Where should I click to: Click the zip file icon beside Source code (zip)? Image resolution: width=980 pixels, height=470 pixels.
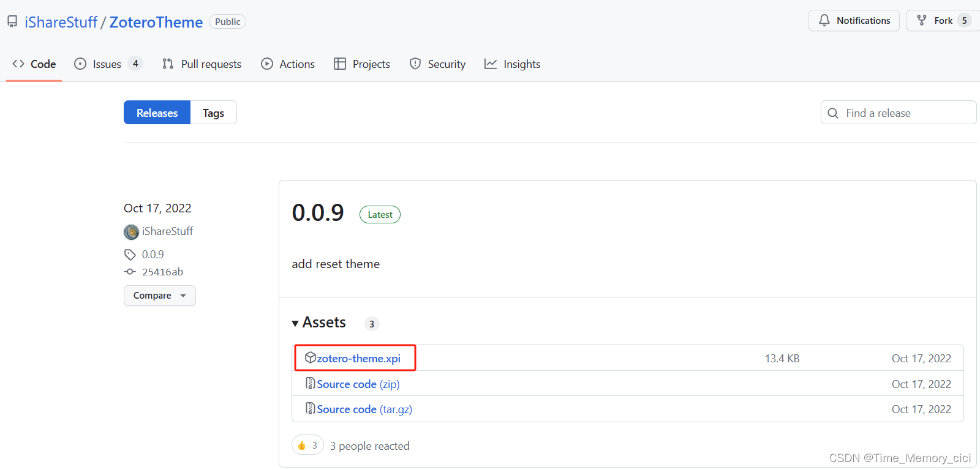[x=311, y=383]
